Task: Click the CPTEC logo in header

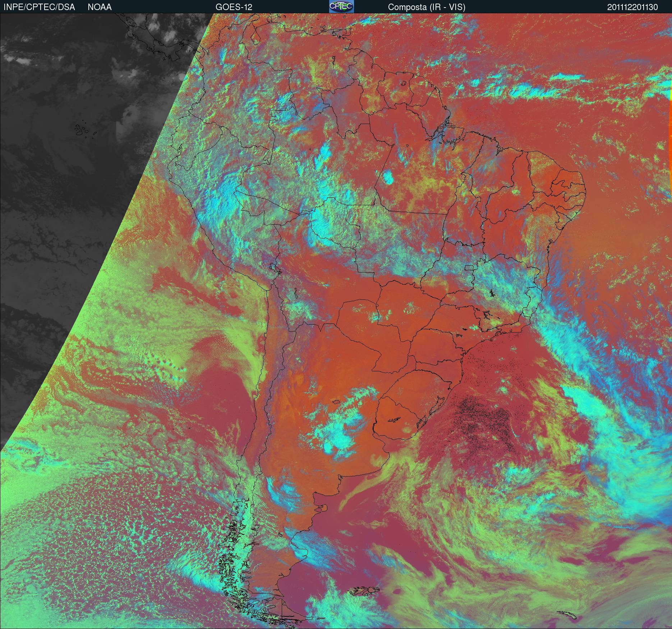Action: pyautogui.click(x=341, y=6)
